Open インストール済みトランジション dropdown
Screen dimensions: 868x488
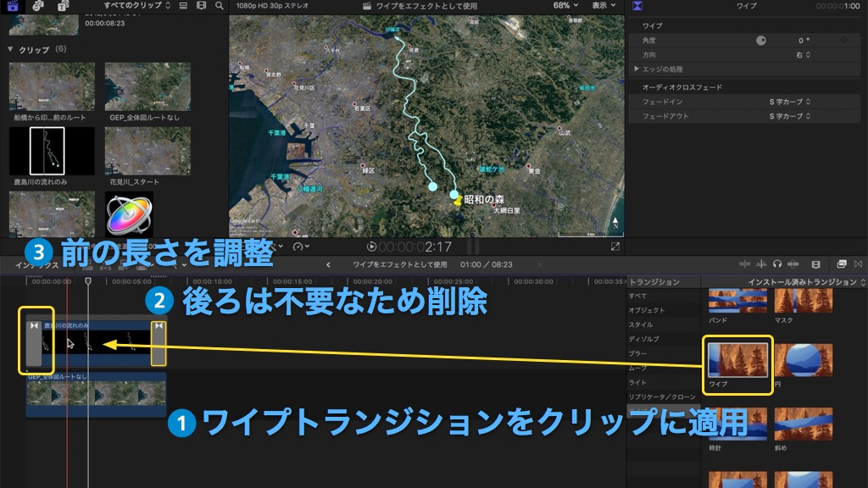(x=807, y=282)
